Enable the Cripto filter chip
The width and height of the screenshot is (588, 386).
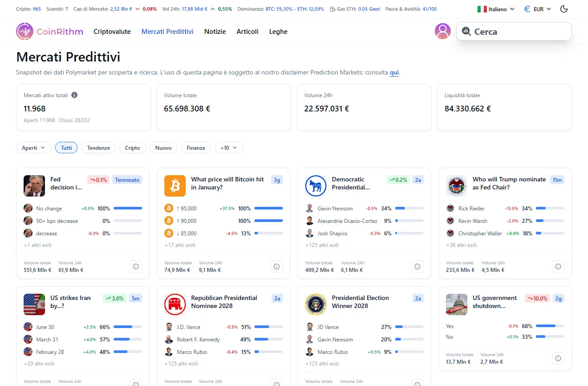click(x=132, y=148)
